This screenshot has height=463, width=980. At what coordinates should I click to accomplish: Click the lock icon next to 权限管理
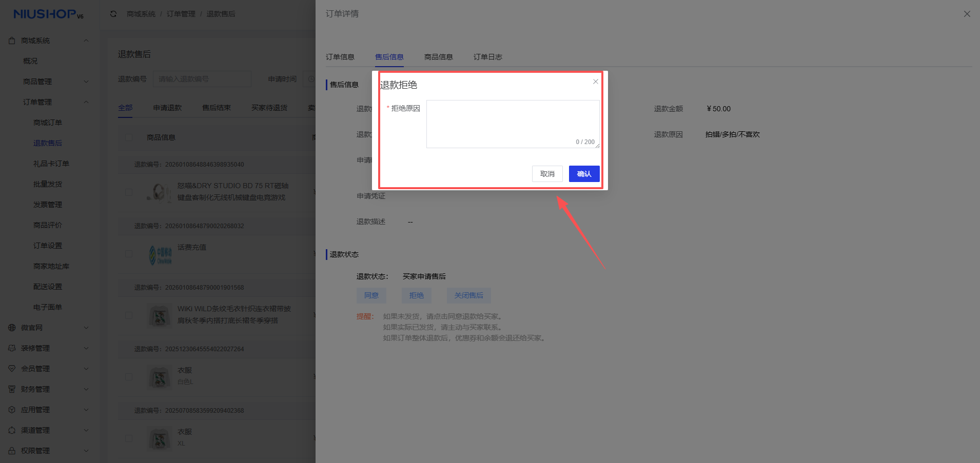tap(12, 450)
